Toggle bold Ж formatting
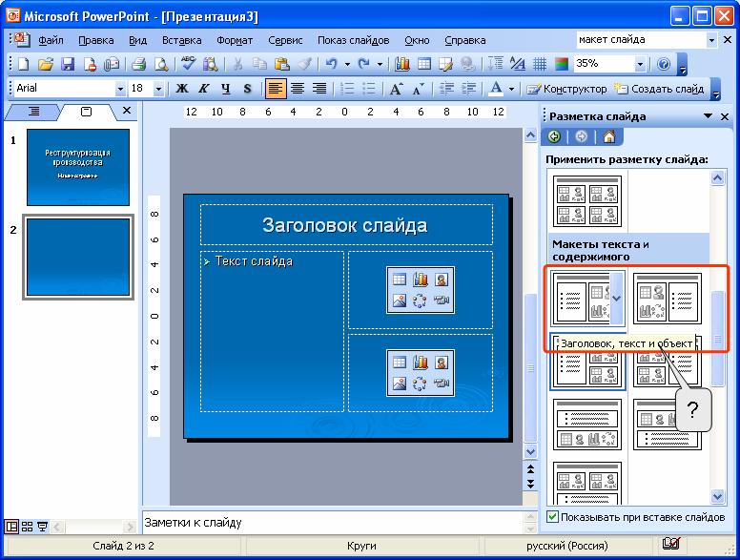740x560 pixels. 182,89
